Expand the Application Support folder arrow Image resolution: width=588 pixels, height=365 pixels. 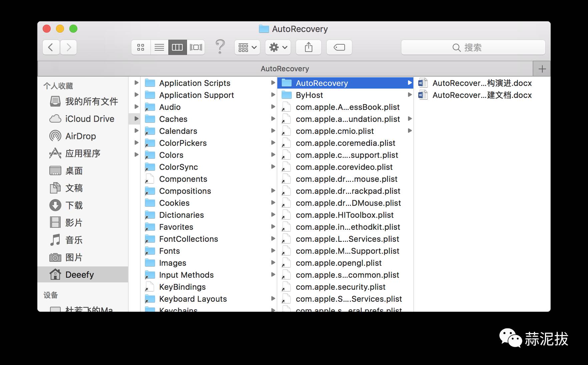[273, 95]
